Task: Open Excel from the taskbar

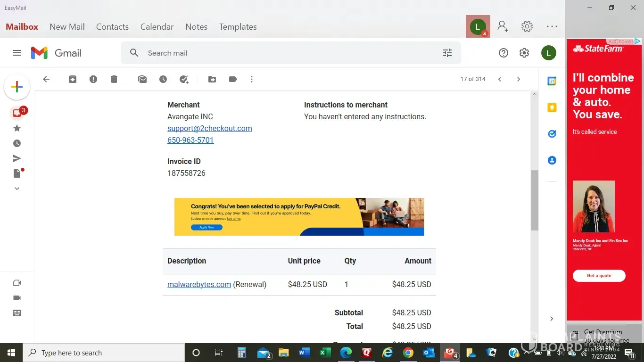Action: click(325, 353)
